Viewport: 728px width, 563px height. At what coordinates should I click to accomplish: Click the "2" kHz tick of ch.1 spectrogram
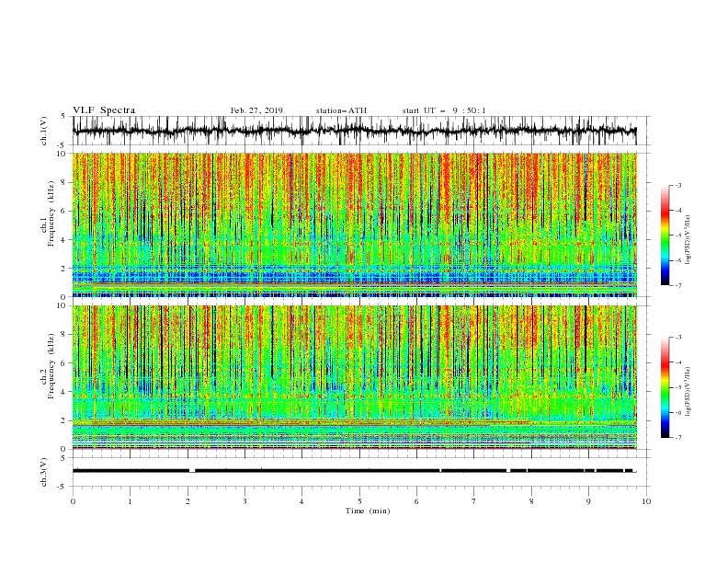tap(63, 269)
